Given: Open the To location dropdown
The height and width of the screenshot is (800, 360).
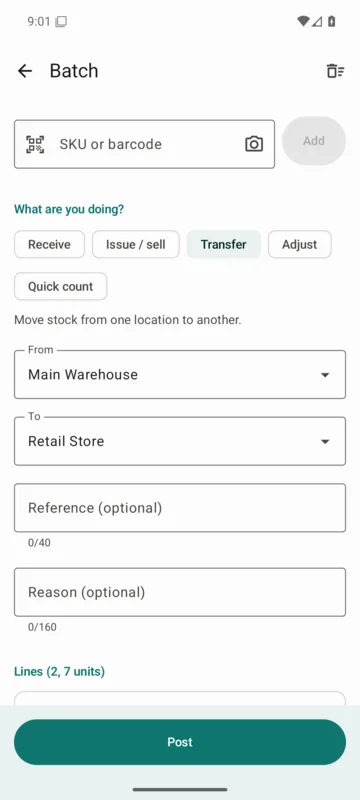Looking at the screenshot, I should pyautogui.click(x=180, y=441).
